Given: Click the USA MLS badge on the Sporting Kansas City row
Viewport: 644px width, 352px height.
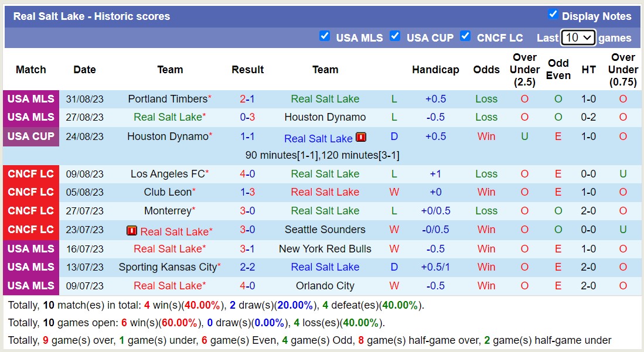Looking at the screenshot, I should tap(30, 267).
